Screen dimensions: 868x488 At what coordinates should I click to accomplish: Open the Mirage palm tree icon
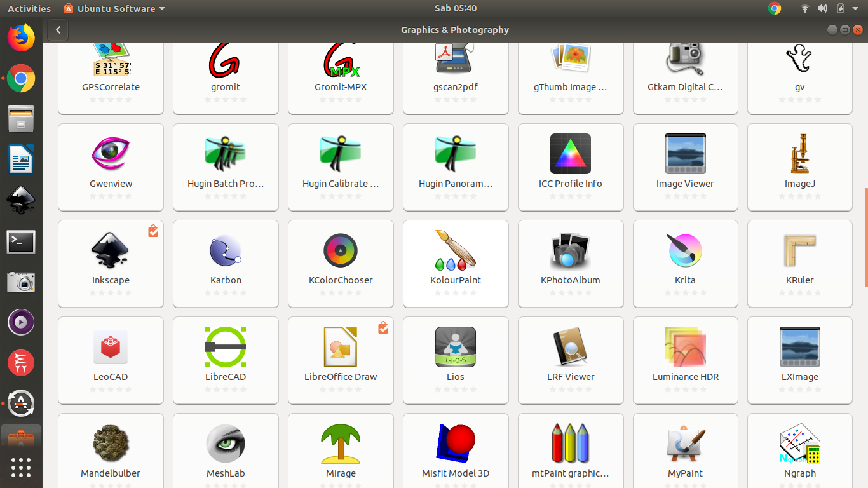[341, 444]
